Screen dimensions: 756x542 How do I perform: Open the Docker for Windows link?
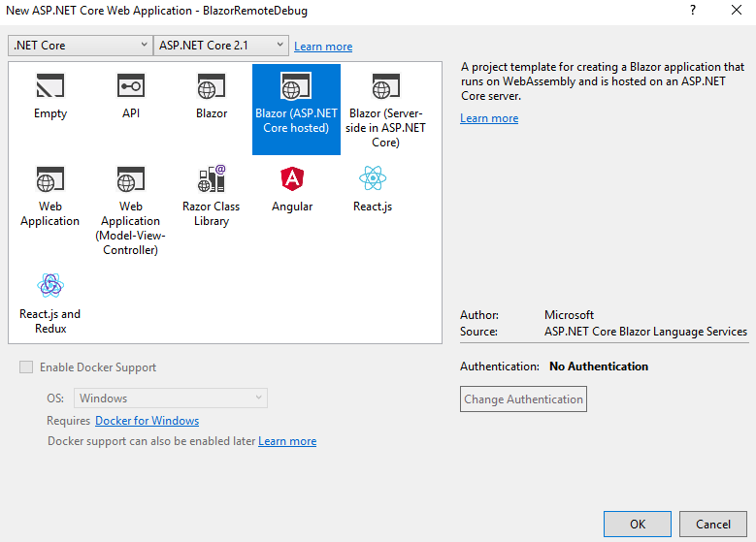coord(147,421)
